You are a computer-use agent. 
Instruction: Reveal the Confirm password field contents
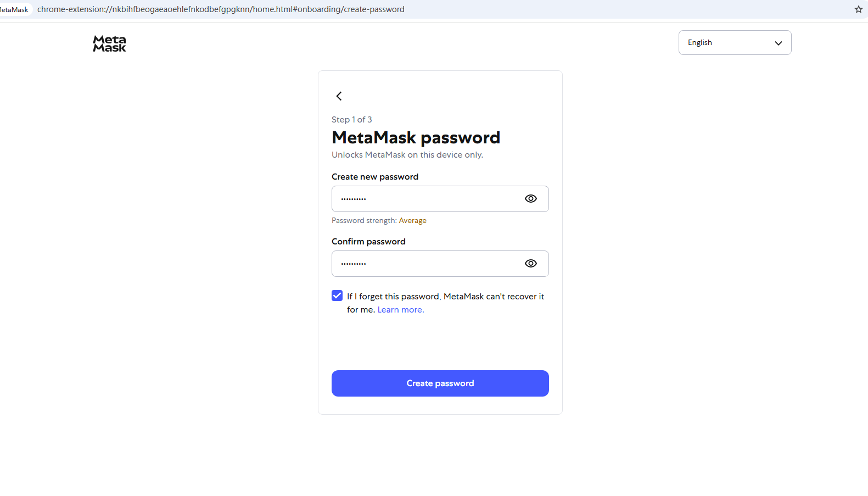tap(530, 264)
